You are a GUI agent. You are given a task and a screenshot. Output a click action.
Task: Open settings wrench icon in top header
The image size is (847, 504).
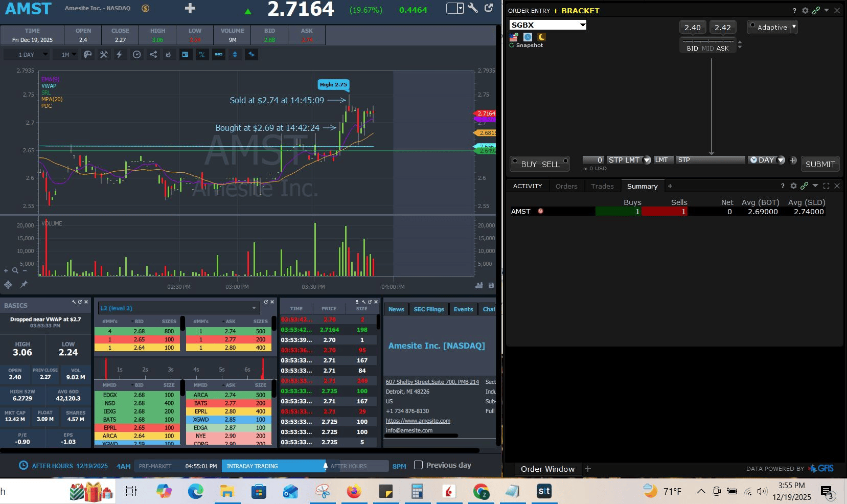473,8
